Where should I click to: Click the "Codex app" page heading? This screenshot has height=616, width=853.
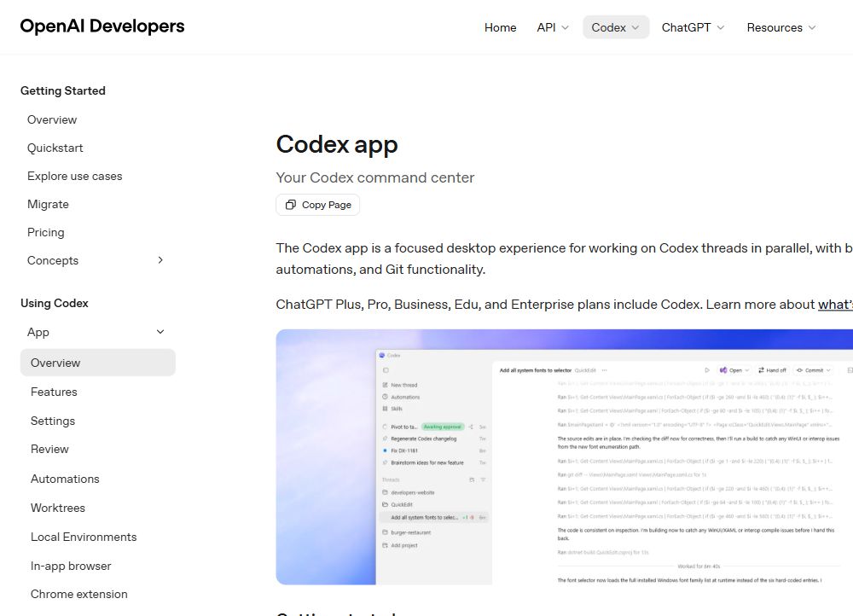pyautogui.click(x=337, y=145)
